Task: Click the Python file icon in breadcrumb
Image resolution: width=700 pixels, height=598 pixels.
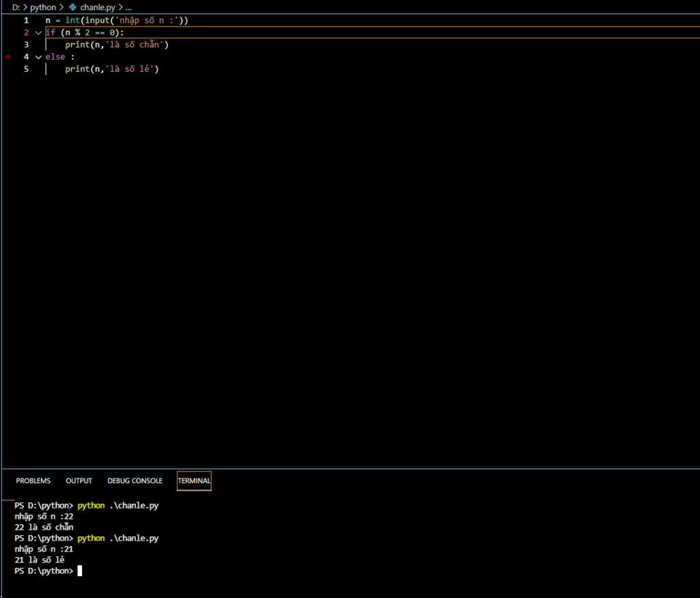Action: coord(72,7)
